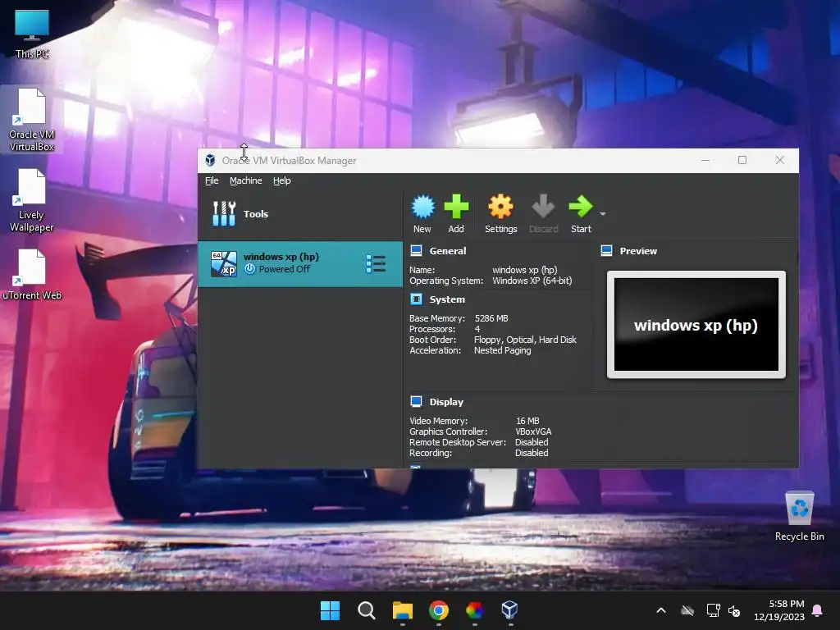This screenshot has width=840, height=630.
Task: Click the General section monitor icon
Action: pyautogui.click(x=416, y=250)
